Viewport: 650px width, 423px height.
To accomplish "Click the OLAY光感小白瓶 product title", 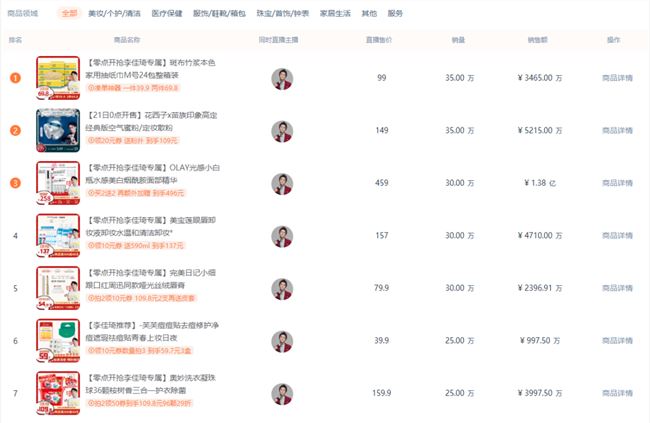I will pos(153,174).
